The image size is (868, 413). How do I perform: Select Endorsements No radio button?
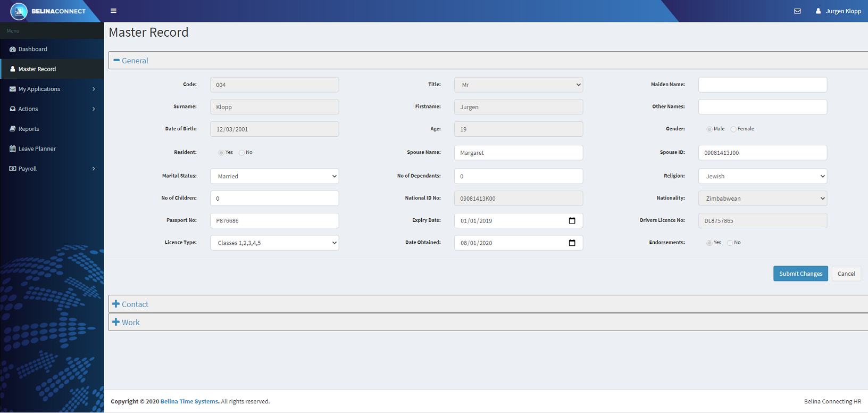(x=730, y=243)
